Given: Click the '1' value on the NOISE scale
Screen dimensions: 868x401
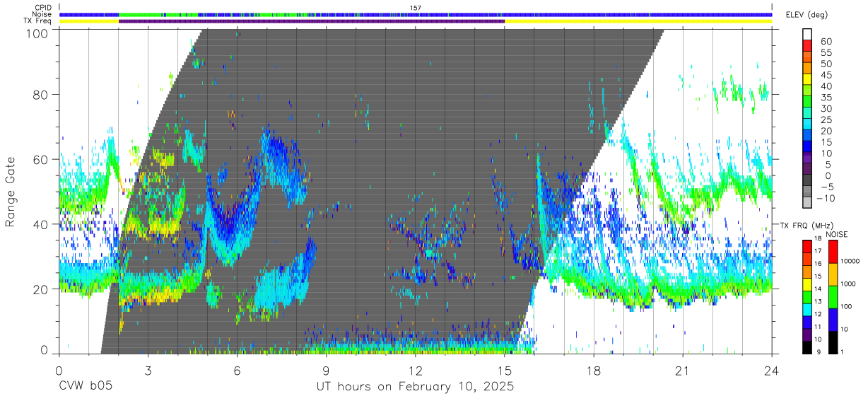Looking at the screenshot, I should [x=842, y=352].
